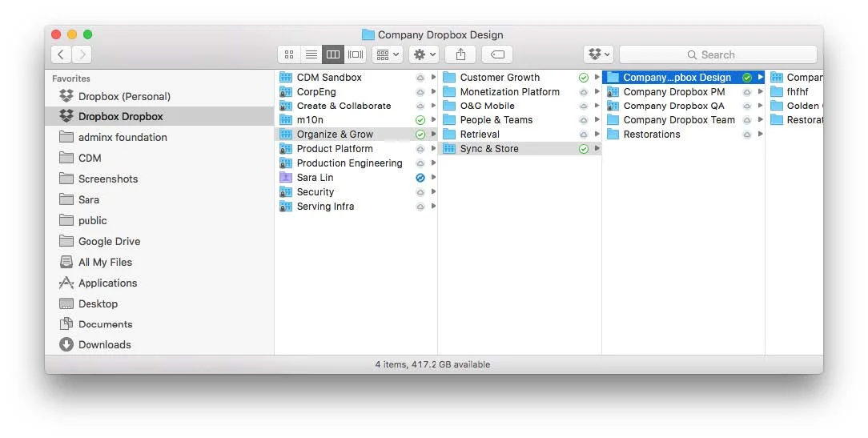
Task: Click the synced badge beside Customer Growth
Action: [584, 78]
